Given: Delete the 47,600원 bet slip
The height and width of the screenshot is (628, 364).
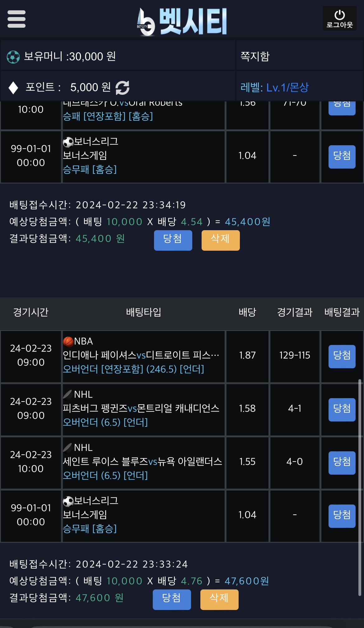Looking at the screenshot, I should (219, 599).
